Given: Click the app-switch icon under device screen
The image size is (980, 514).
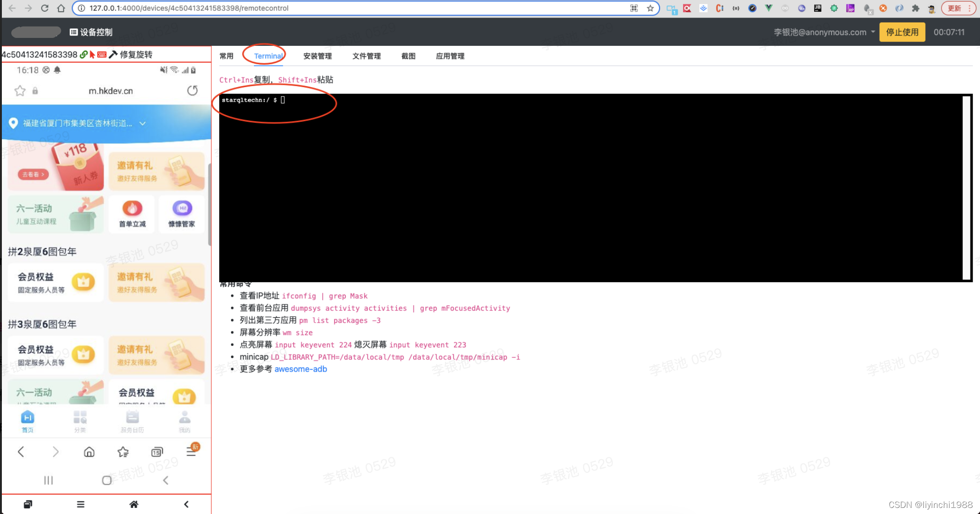Looking at the screenshot, I should tap(28, 504).
